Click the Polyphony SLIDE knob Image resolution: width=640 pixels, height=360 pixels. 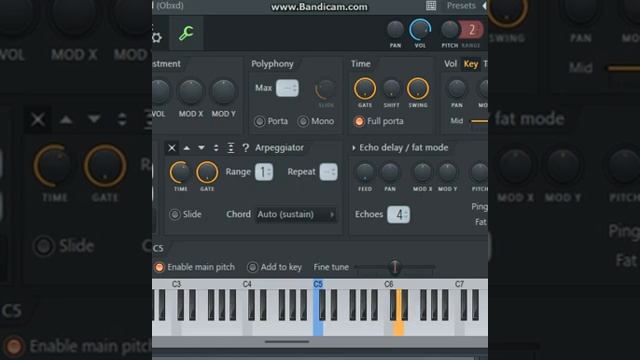pyautogui.click(x=326, y=90)
